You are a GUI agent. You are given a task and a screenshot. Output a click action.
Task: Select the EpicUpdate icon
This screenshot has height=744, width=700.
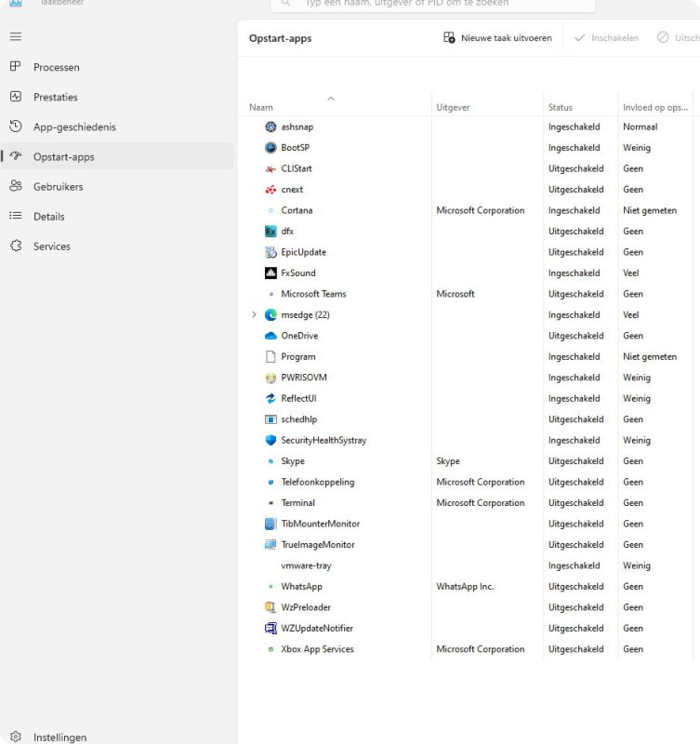(x=271, y=252)
